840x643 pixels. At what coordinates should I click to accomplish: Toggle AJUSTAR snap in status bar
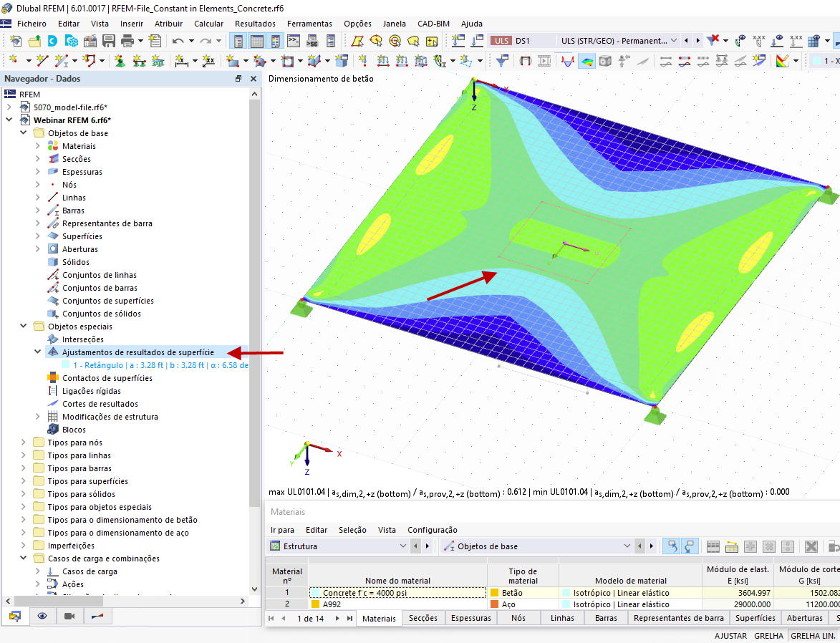(x=730, y=636)
